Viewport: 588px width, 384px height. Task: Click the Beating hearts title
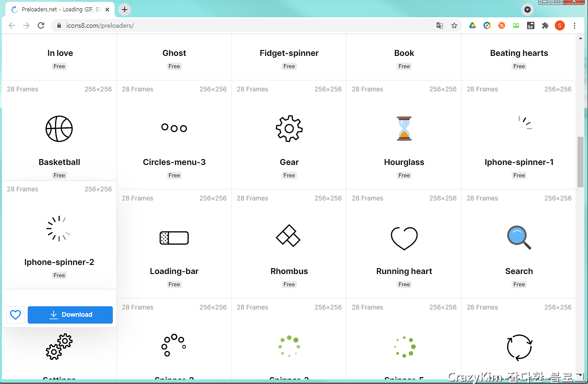tap(519, 53)
